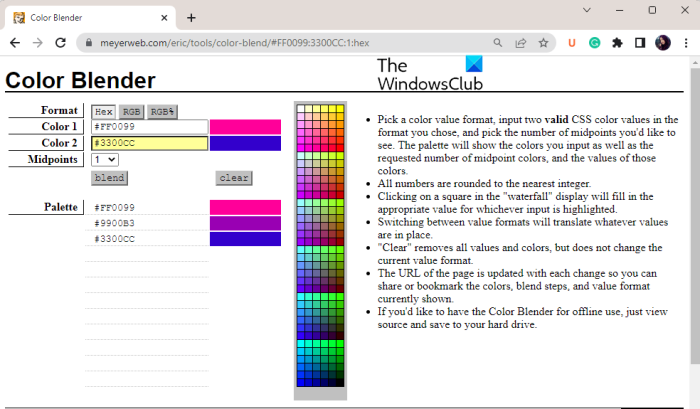The height and width of the screenshot is (409, 700).
Task: Click the Color 1 pink swatch
Action: point(246,127)
